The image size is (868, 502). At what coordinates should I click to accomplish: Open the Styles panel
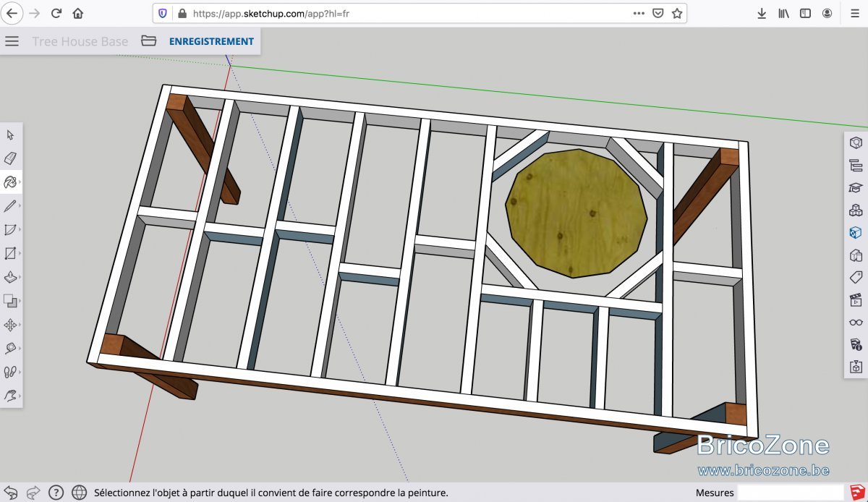point(856,255)
